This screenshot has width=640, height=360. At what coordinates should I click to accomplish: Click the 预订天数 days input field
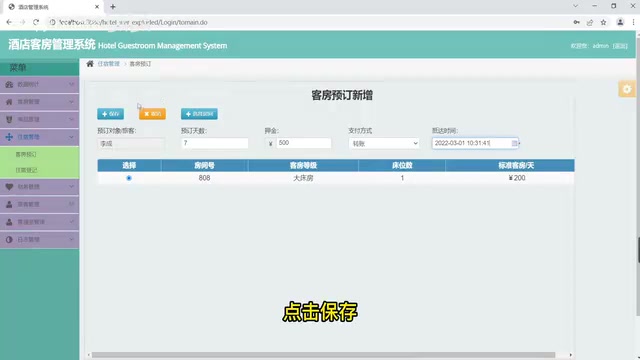tap(215, 143)
